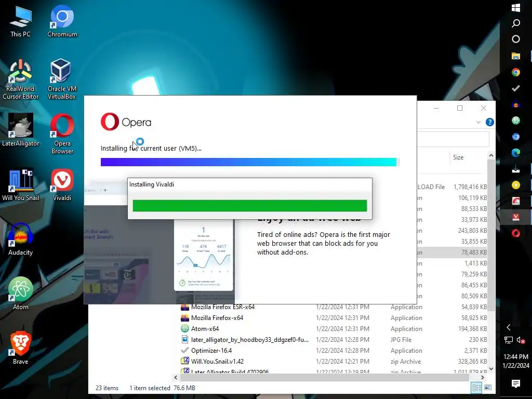
Task: Click the Installing Vivaldi label
Action: click(x=152, y=184)
